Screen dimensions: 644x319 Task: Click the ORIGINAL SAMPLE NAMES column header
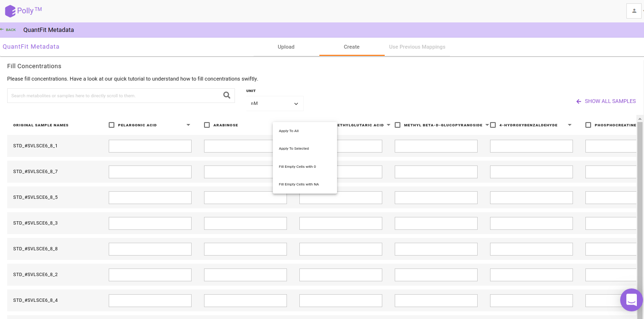coord(41,125)
